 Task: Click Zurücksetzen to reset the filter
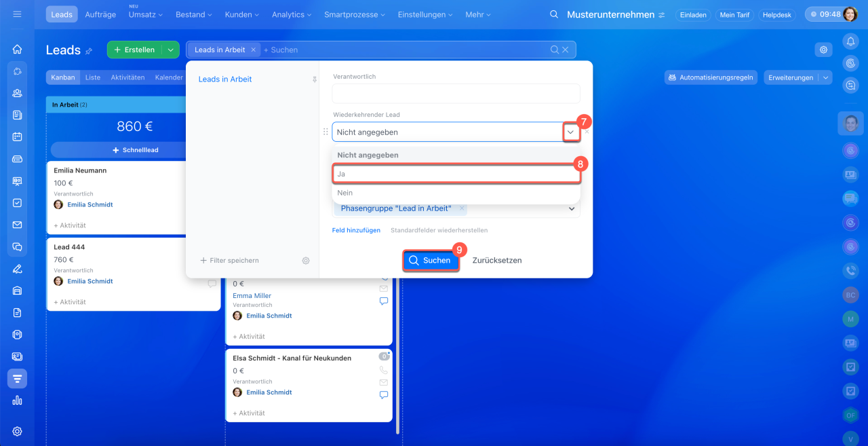tap(497, 261)
